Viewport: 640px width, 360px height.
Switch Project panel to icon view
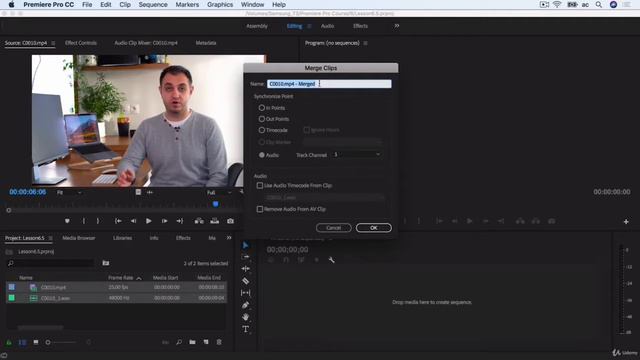(36, 342)
